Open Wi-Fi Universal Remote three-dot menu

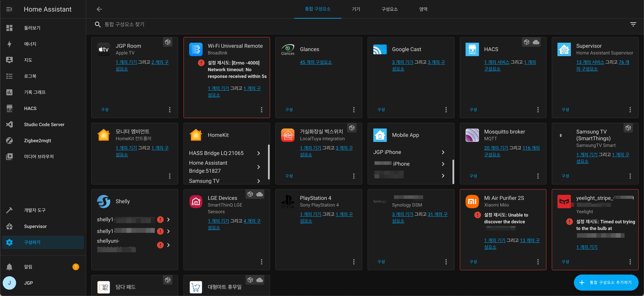tap(261, 110)
